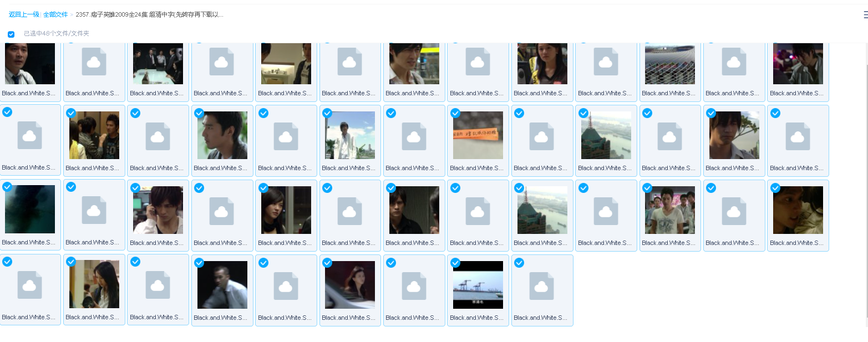Uncheck the orange sticky note video file
This screenshot has height=342, width=868.
[x=455, y=113]
